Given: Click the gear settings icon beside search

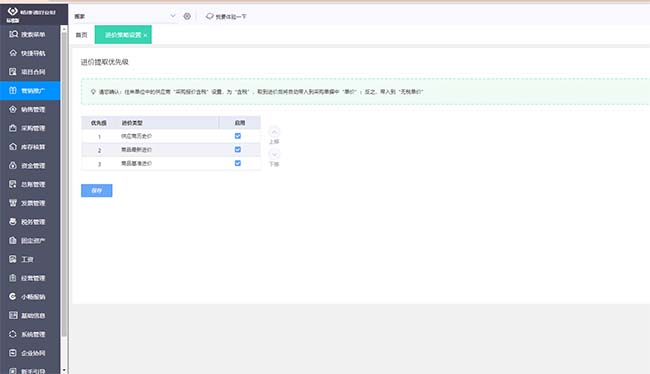Looking at the screenshot, I should (x=187, y=16).
